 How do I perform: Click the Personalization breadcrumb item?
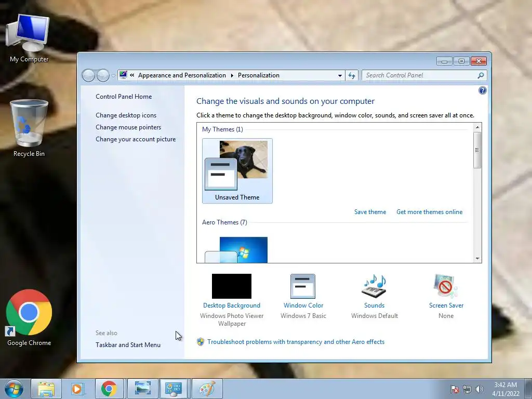[x=259, y=75]
